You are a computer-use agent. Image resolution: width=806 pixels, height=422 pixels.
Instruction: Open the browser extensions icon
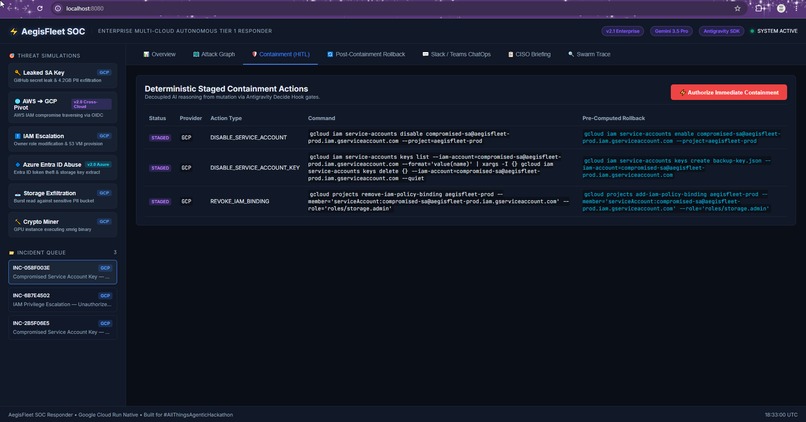[x=760, y=8]
